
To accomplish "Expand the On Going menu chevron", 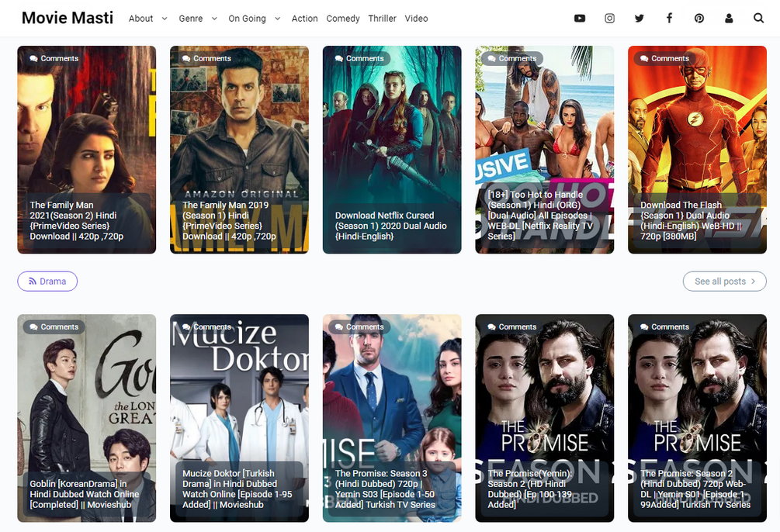I will [x=278, y=19].
